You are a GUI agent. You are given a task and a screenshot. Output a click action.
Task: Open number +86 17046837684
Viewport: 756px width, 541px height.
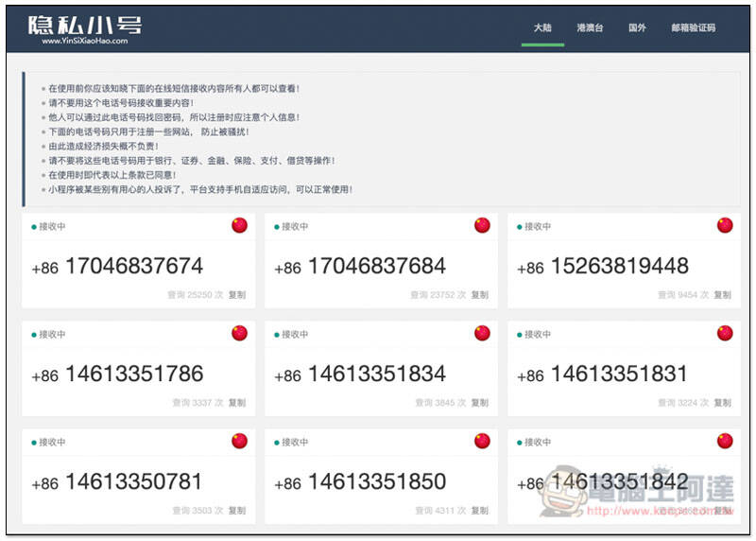pos(360,267)
